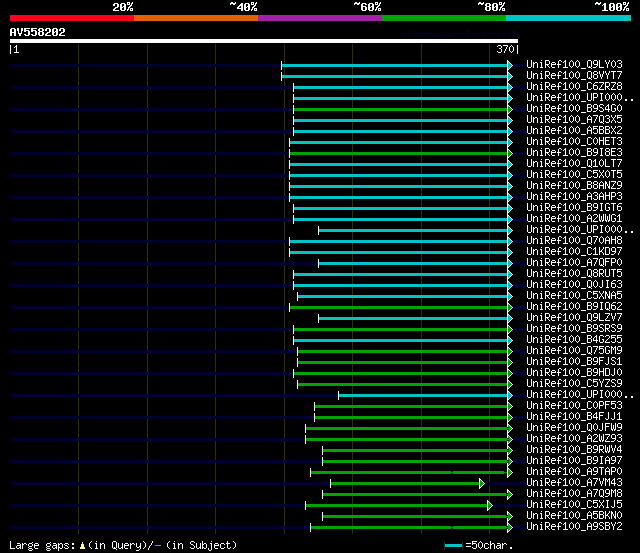Open hit UniRef100_Q8VYT7
640x553 pixels.
click(574, 76)
